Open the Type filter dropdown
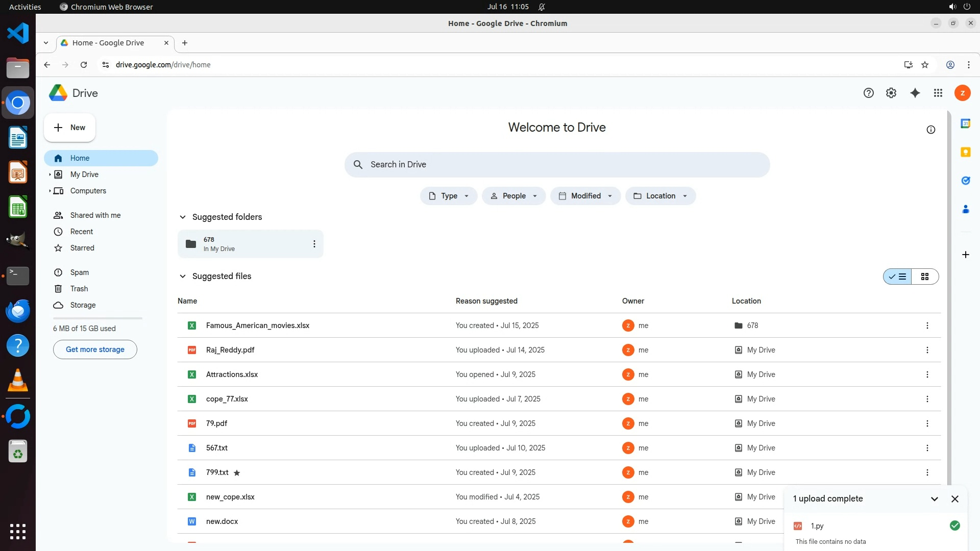This screenshot has height=551, width=980. click(x=449, y=196)
